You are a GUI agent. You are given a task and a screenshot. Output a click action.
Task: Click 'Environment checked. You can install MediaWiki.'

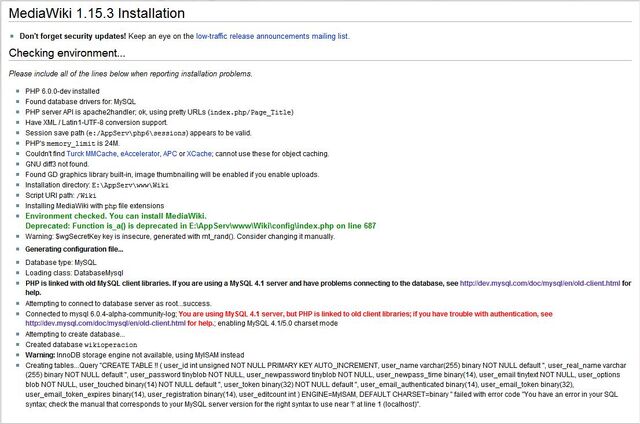(116, 216)
